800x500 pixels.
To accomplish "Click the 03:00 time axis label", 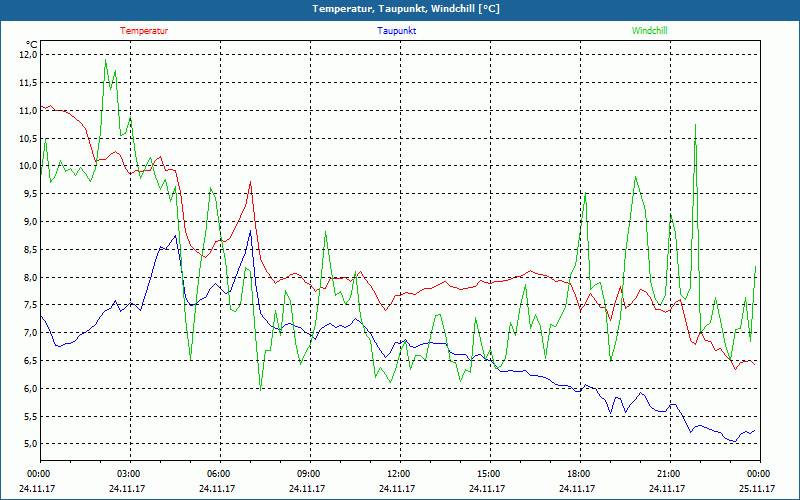I will coord(128,474).
